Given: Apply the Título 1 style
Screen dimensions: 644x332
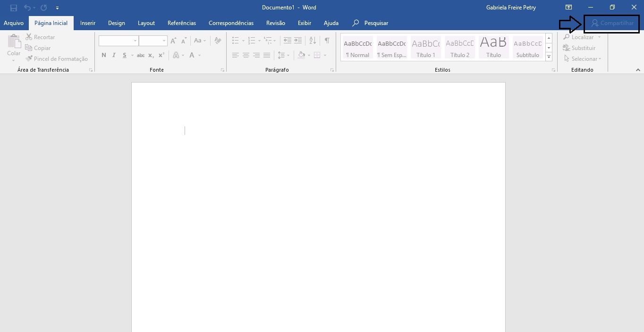Looking at the screenshot, I should 425,47.
